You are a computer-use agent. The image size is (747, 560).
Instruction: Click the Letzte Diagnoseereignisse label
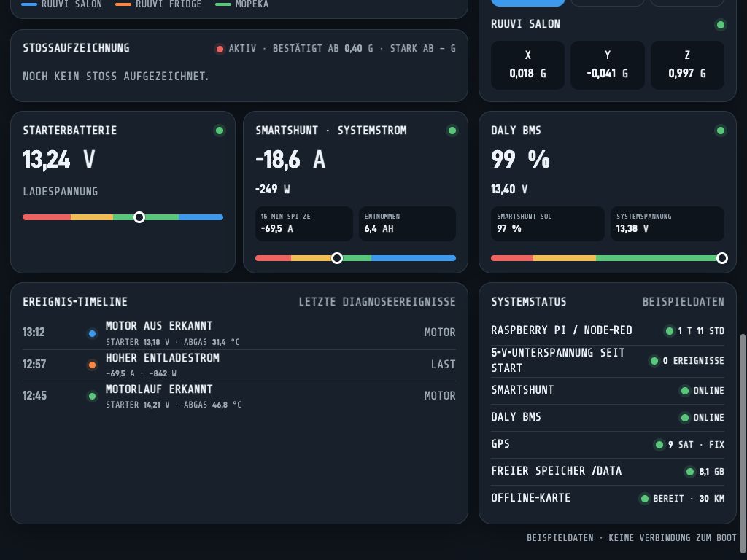(377, 302)
